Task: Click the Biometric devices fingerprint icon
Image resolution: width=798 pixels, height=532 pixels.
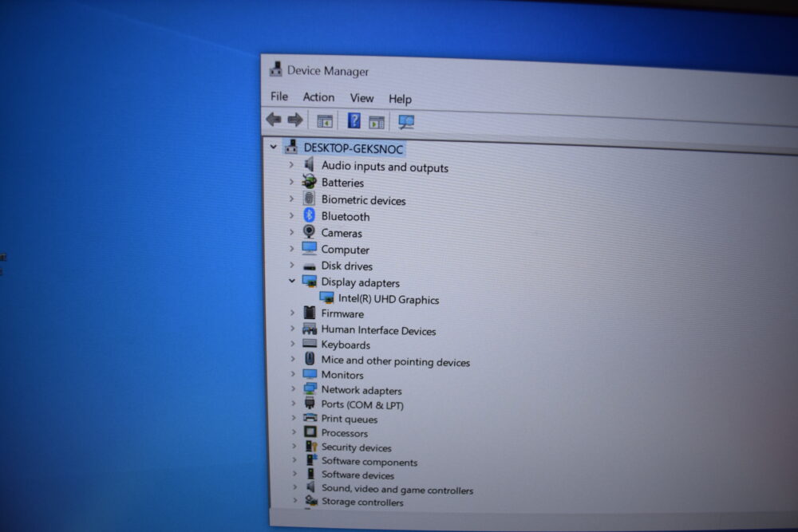Action: 309,199
